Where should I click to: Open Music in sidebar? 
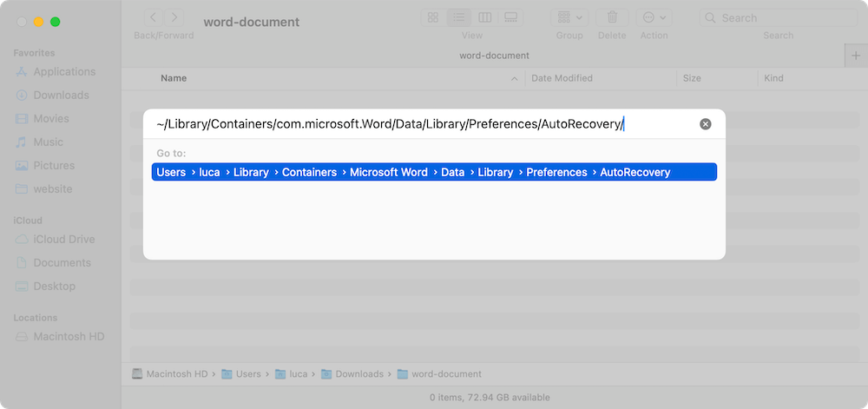48,142
